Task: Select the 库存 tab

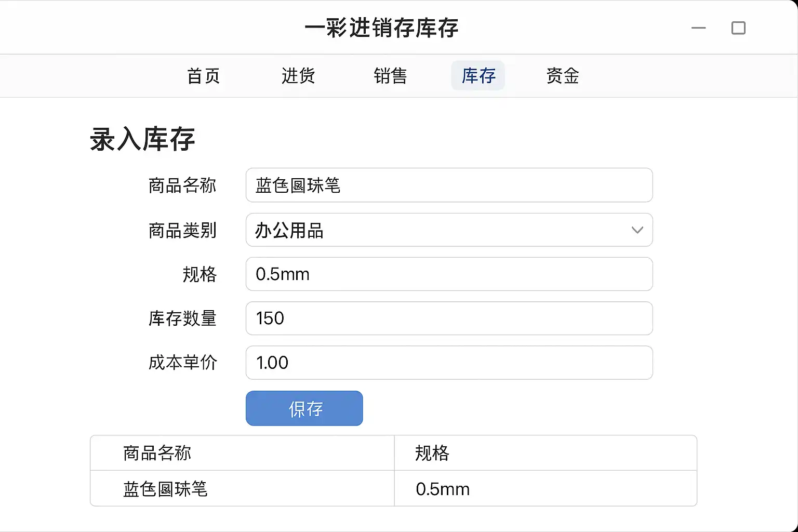Action: click(x=478, y=76)
